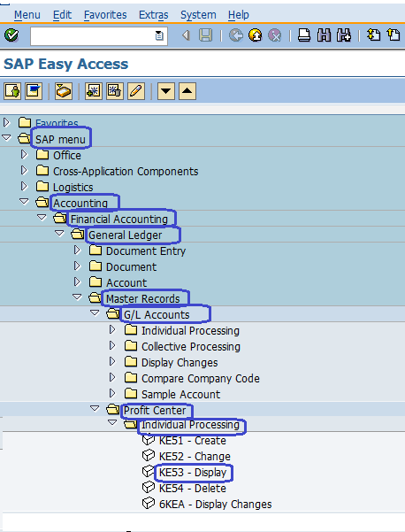The width and height of the screenshot is (405, 532).
Task: Click the yellow Exit up-arrow icon
Action: (x=256, y=35)
